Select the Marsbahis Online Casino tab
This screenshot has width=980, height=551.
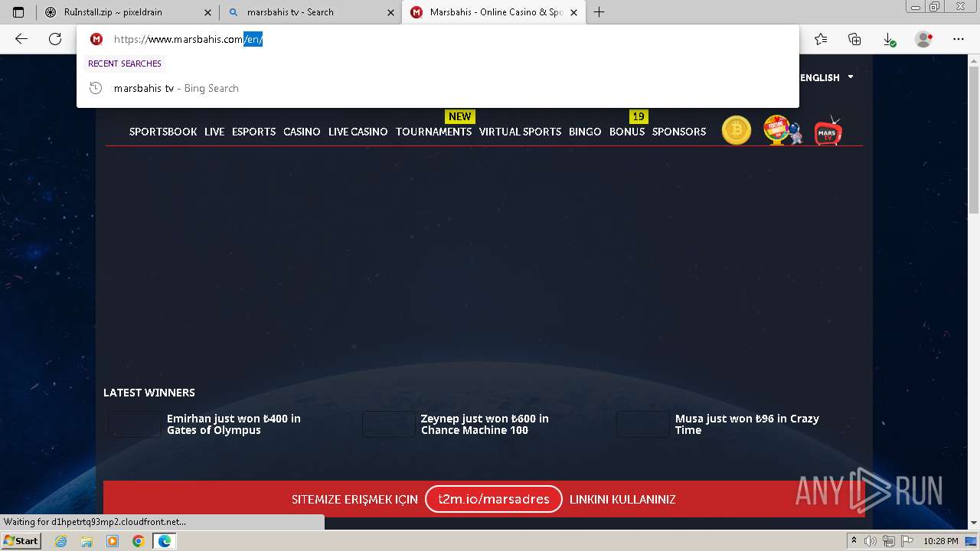point(494,12)
